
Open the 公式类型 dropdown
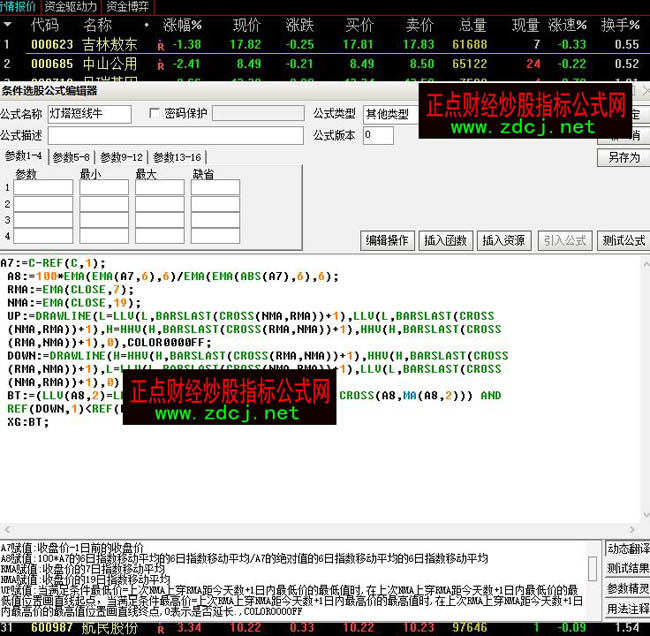(x=390, y=114)
